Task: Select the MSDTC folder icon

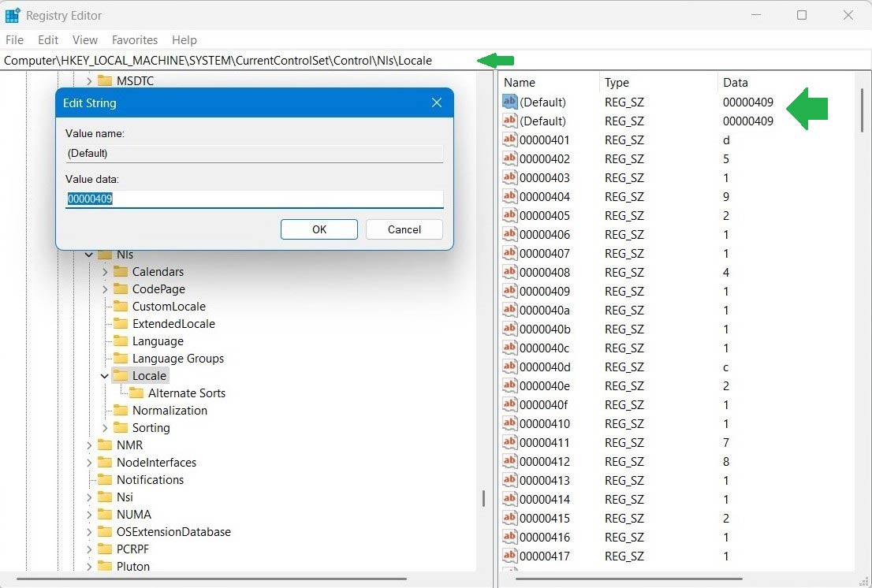Action: (105, 81)
